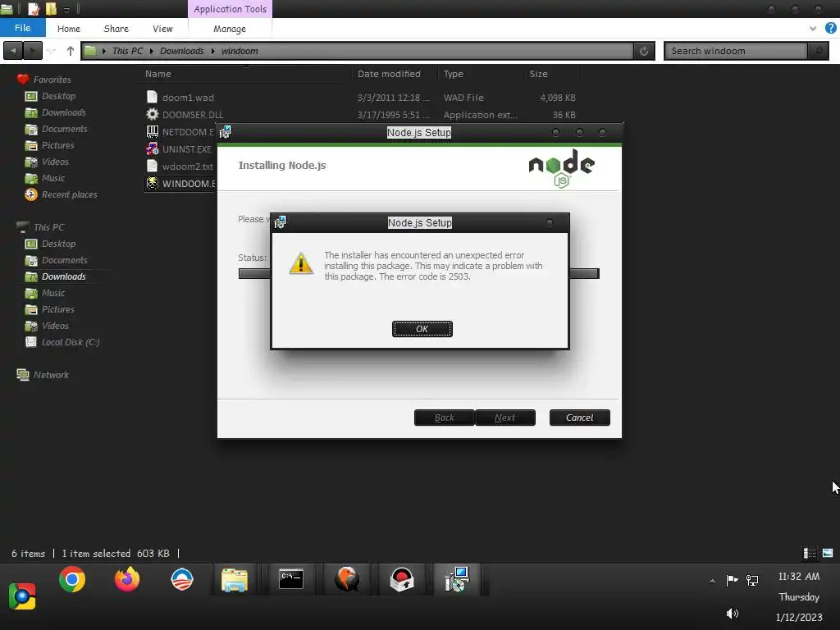Screen dimensions: 840x630
Task: Open the File menu in Explorer
Action: [22, 28]
